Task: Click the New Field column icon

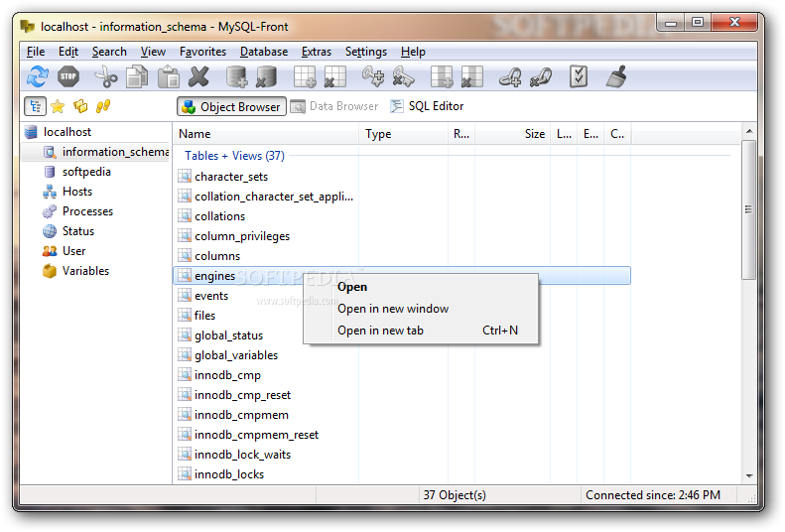Action: [442, 76]
